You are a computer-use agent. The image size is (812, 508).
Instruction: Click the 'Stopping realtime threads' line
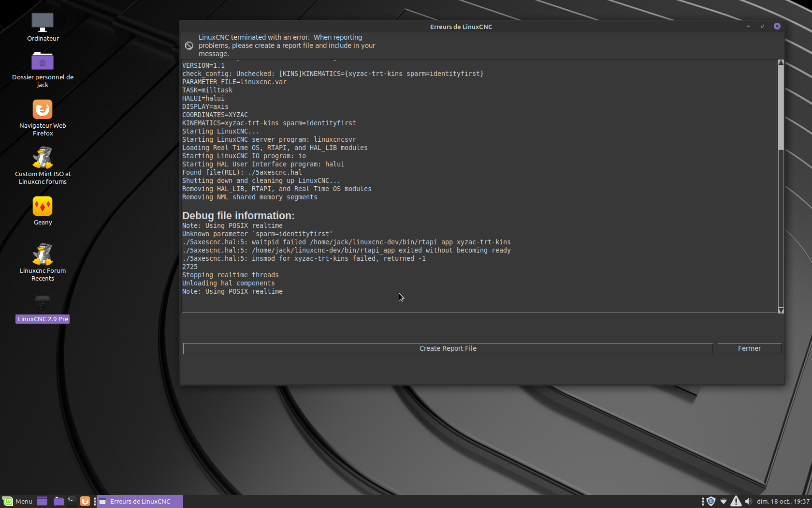(x=230, y=275)
